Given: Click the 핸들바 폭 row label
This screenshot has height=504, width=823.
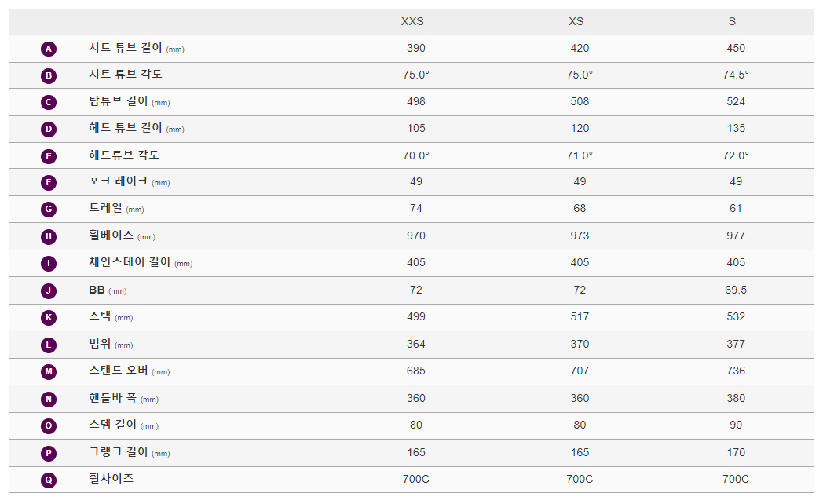Looking at the screenshot, I should [113, 398].
